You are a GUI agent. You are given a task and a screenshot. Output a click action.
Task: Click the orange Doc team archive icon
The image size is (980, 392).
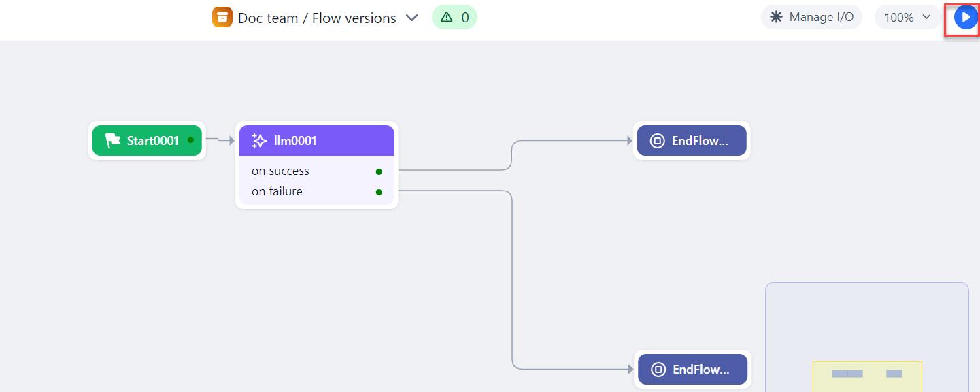[222, 18]
